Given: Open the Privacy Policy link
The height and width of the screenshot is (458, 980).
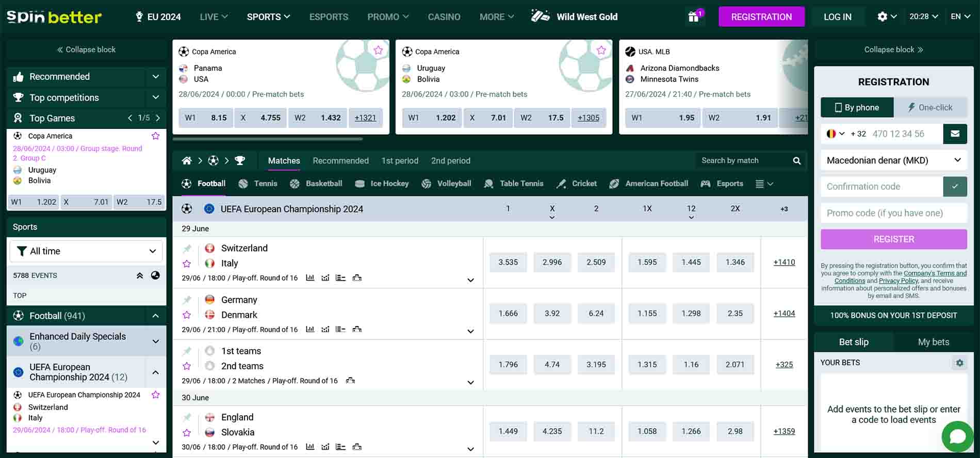Looking at the screenshot, I should pyautogui.click(x=898, y=281).
